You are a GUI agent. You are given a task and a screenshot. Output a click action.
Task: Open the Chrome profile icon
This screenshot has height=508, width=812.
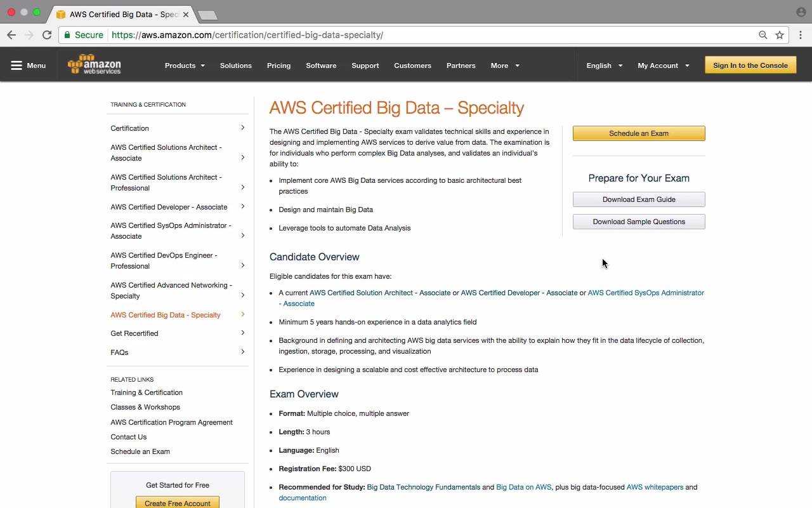point(801,13)
